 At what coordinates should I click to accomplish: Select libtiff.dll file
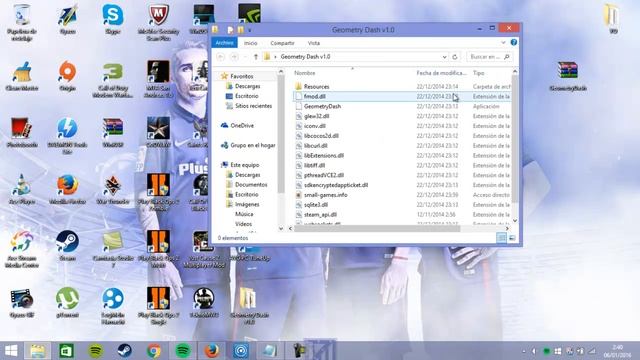pyautogui.click(x=314, y=165)
